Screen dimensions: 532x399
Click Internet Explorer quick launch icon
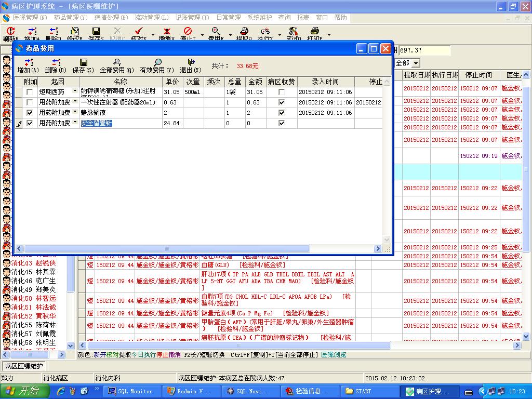pyautogui.click(x=61, y=391)
